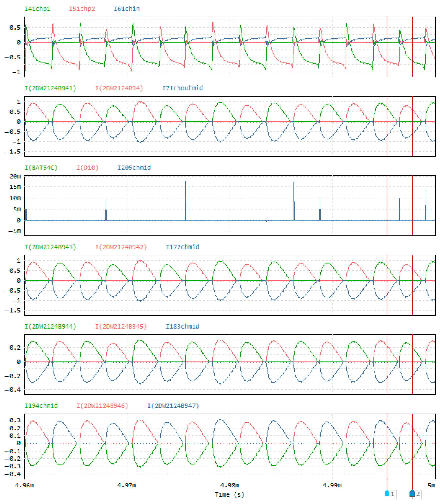Click the I205chmid trace label
Viewport: 440px width, 504px height.
click(134, 168)
